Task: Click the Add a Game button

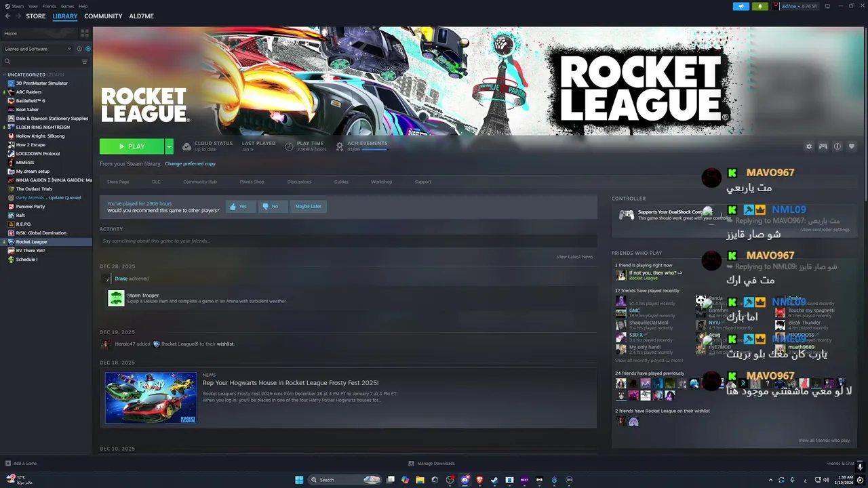Action: (x=21, y=464)
